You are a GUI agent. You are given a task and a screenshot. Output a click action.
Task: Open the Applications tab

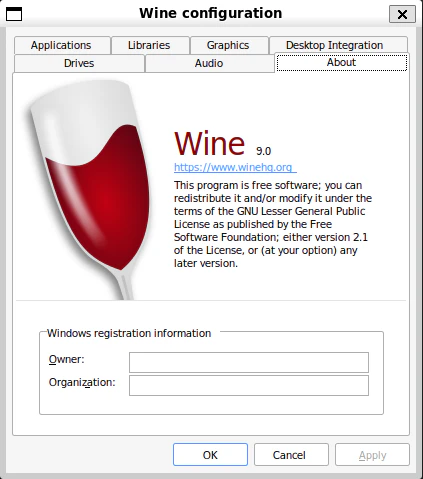(62, 45)
